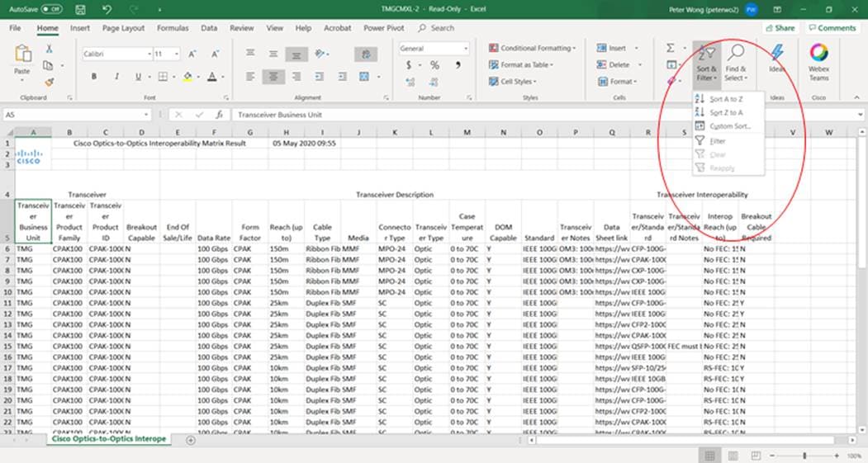Image resolution: width=868 pixels, height=463 pixels.
Task: Open Webex Teams add-in
Action: [x=818, y=62]
